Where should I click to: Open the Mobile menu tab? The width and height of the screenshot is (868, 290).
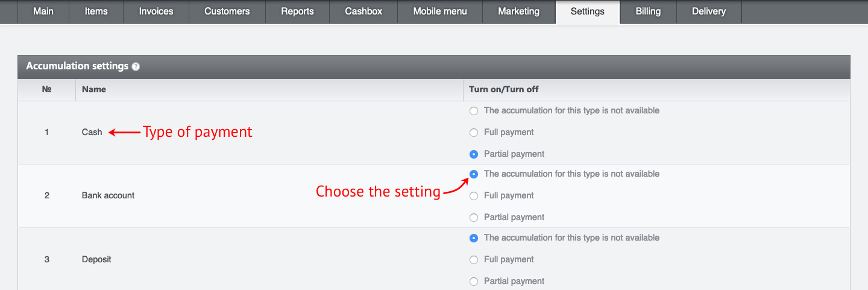point(440,11)
